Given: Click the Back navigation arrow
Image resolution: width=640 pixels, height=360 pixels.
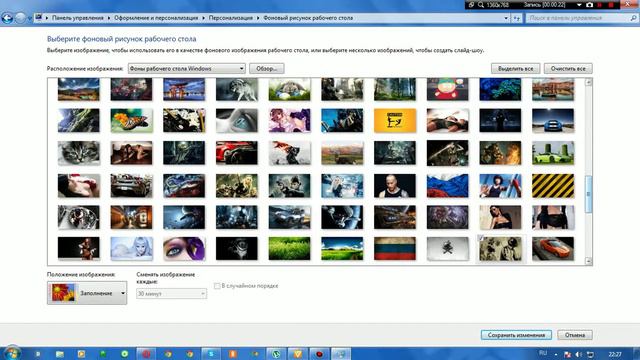Looking at the screenshot, I should [7, 18].
